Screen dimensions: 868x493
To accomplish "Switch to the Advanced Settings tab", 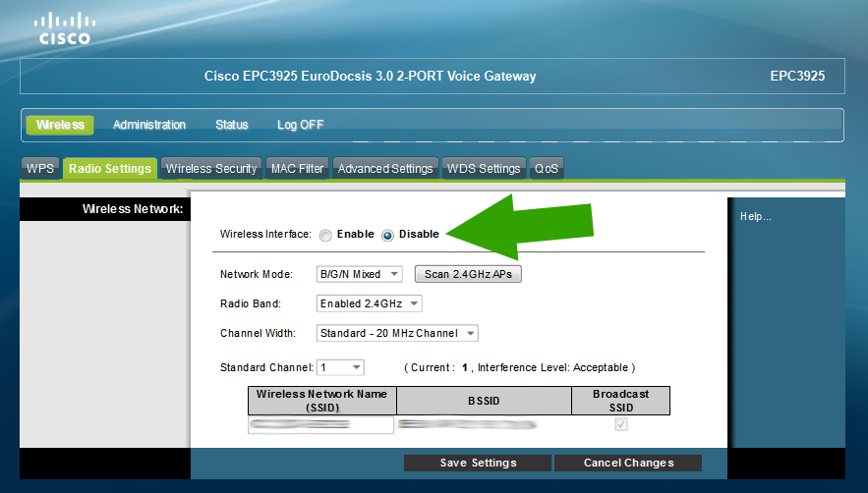I will [x=385, y=168].
